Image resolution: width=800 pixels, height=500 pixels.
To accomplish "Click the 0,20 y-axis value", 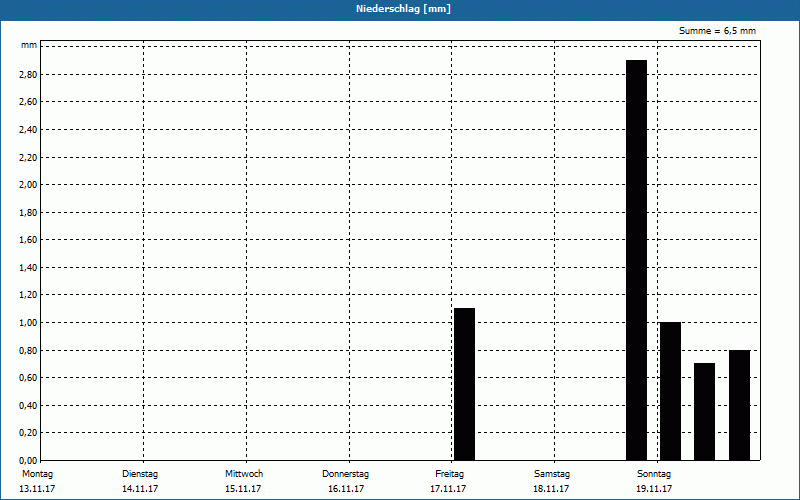I will 28,433.
